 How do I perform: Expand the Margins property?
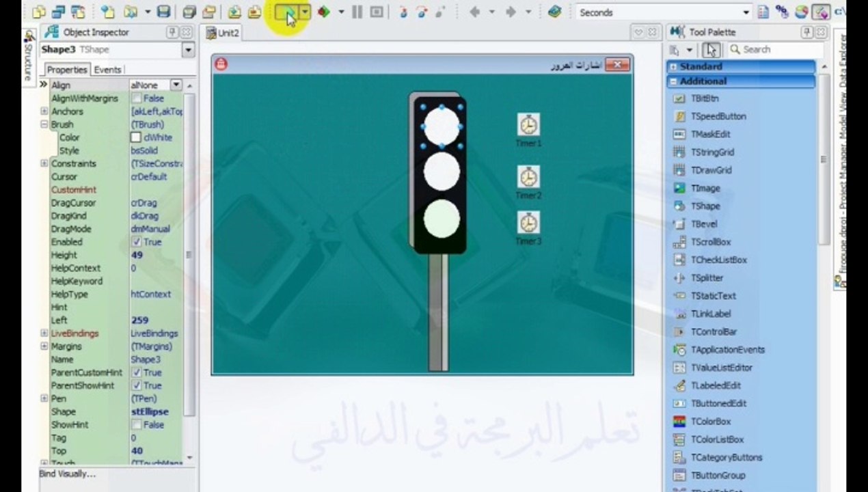pyautogui.click(x=44, y=346)
